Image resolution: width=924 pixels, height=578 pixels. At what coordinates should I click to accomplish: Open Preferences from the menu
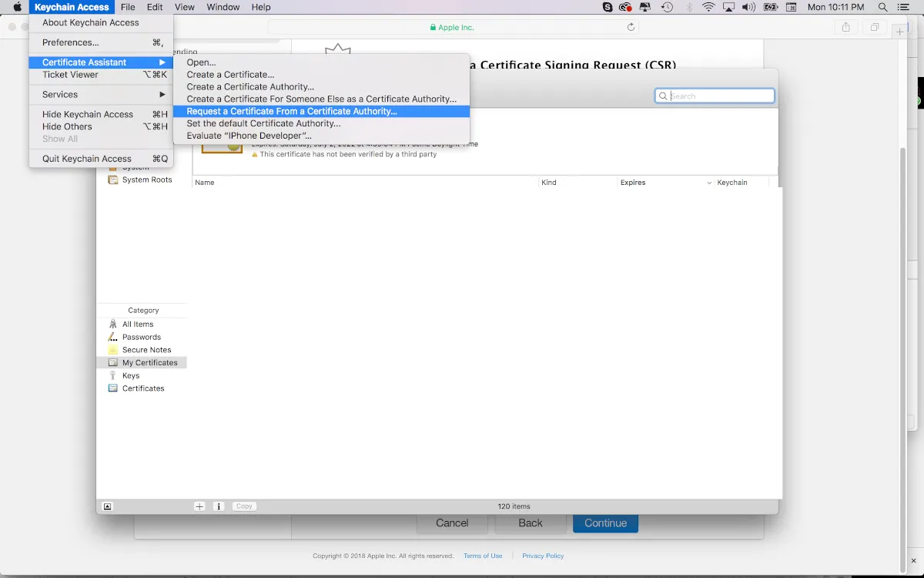[101, 42]
